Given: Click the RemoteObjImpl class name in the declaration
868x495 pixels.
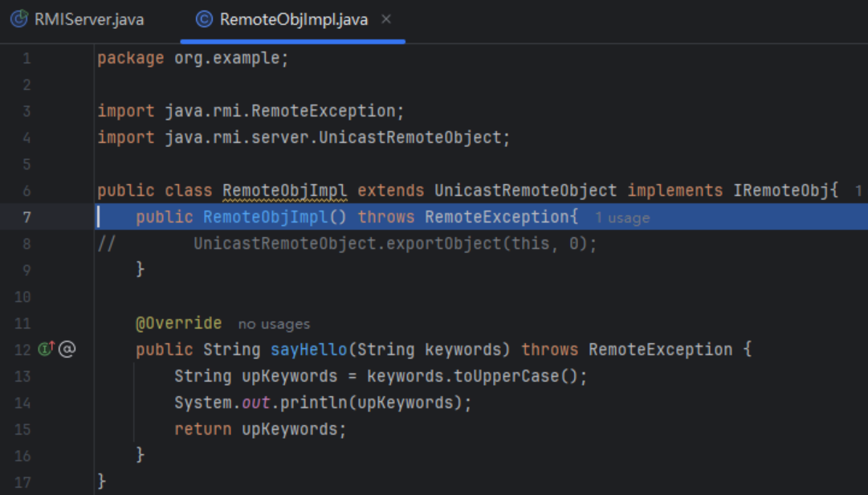Looking at the screenshot, I should click(284, 190).
